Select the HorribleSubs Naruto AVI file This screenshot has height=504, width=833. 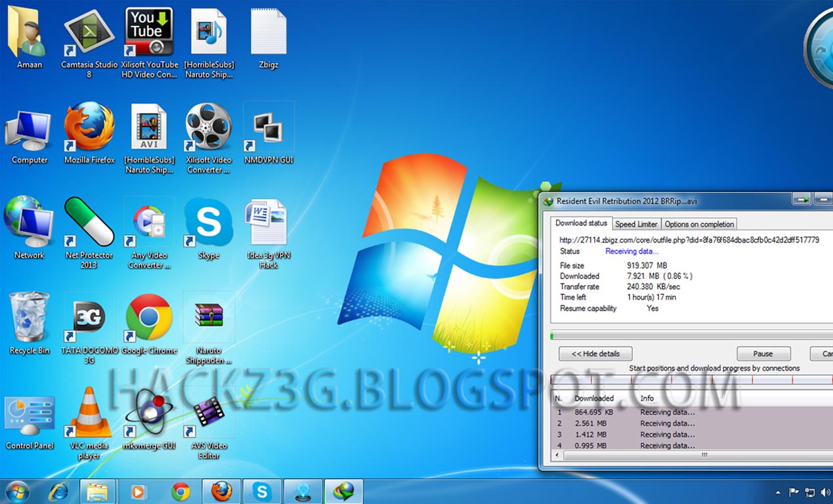(149, 138)
